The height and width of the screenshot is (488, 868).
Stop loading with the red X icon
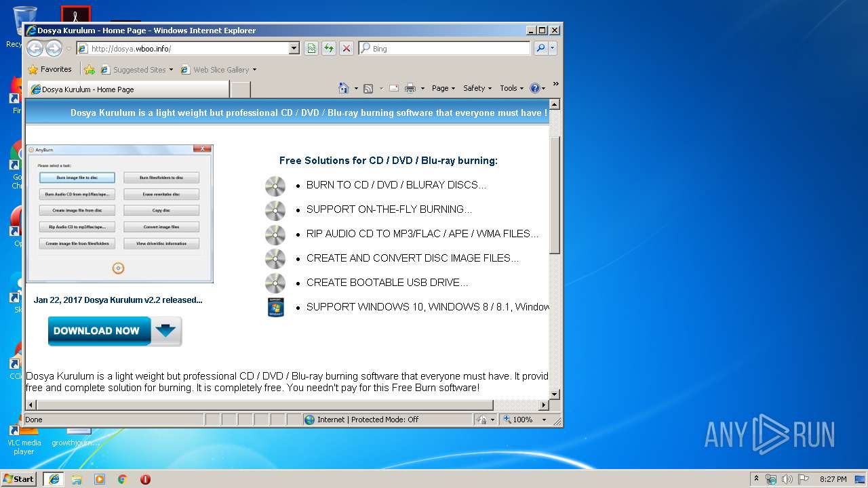pyautogui.click(x=347, y=48)
